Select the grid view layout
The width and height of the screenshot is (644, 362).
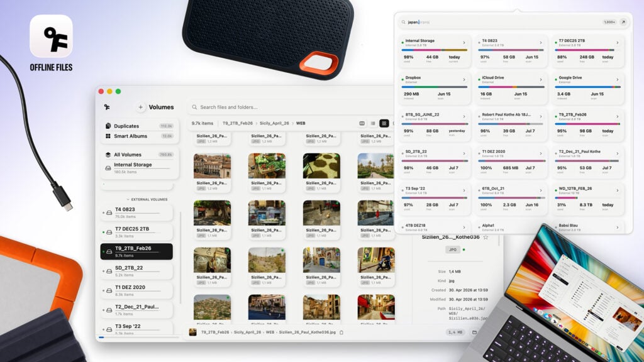(384, 123)
